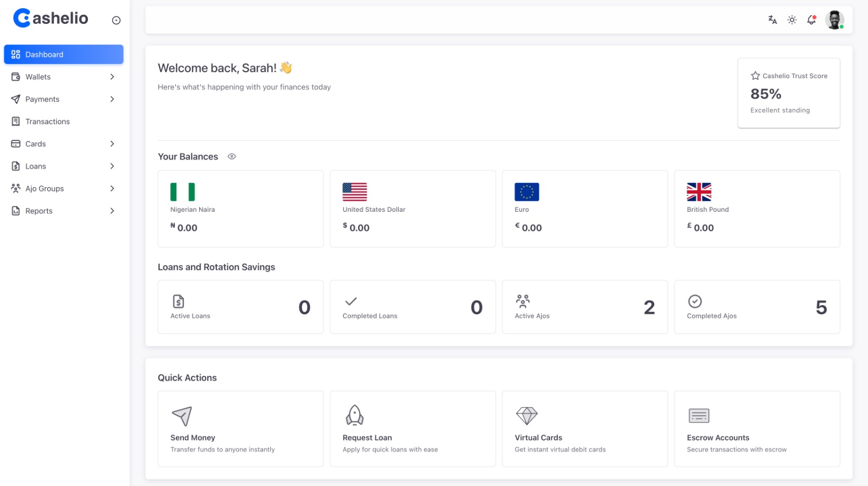Open the user profile avatar
Viewport: 868px width, 486px height.
click(834, 20)
